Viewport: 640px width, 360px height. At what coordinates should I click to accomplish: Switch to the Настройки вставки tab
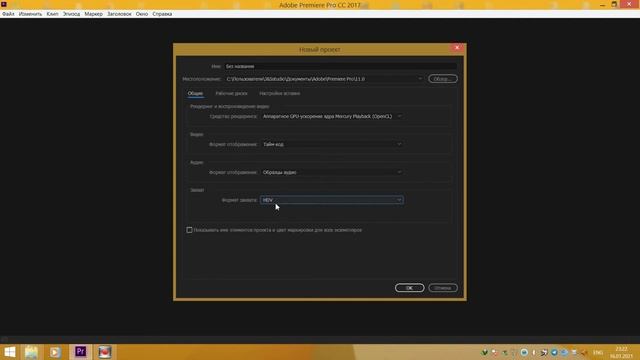tap(280, 93)
